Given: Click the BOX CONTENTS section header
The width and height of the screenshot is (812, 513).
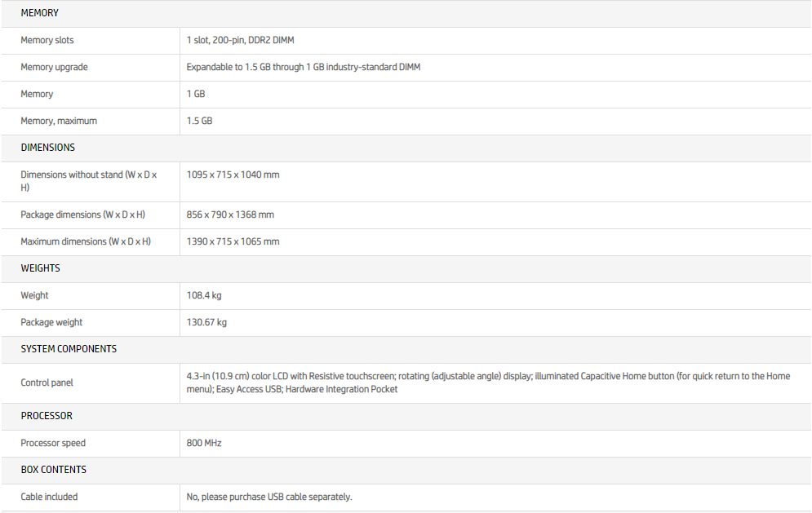Looking at the screenshot, I should pos(53,470).
